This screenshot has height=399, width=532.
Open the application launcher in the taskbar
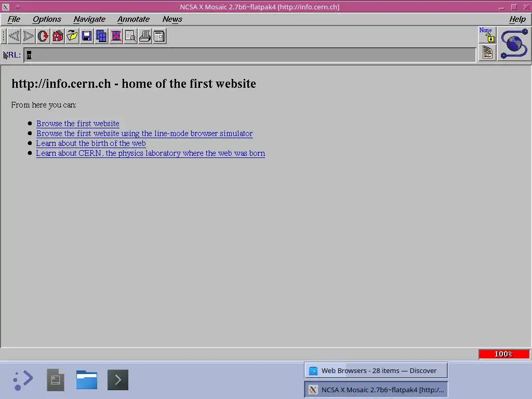pyautogui.click(x=23, y=380)
